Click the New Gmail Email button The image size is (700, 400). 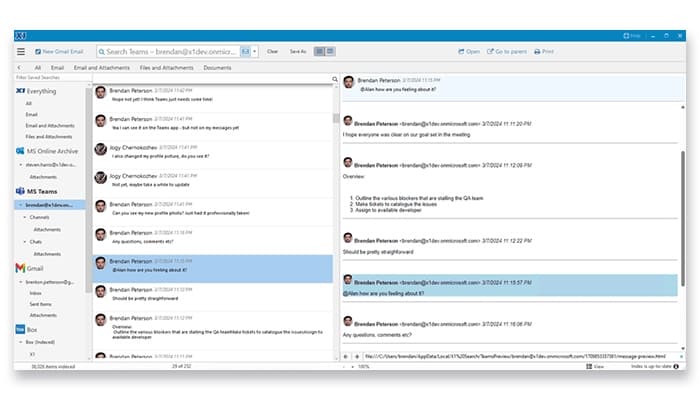tap(62, 51)
